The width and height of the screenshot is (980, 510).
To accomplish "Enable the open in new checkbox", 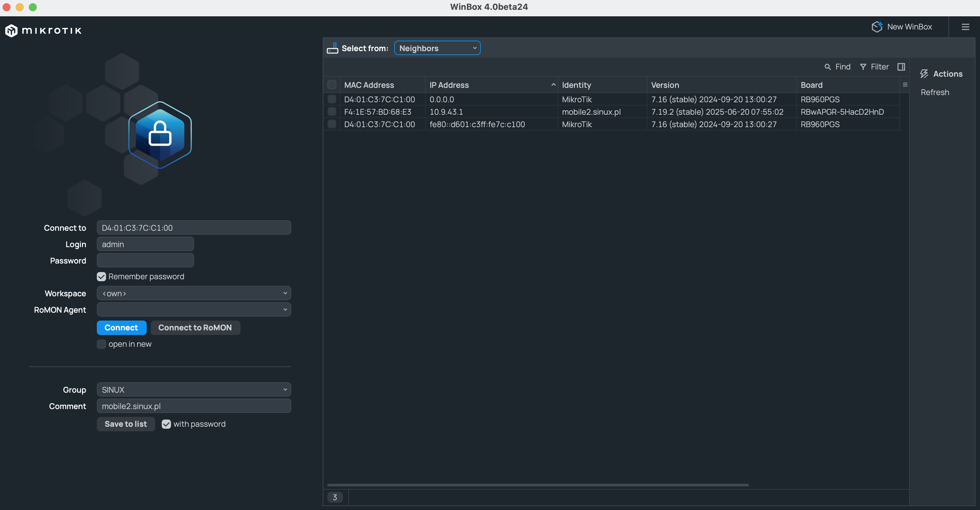I will [x=101, y=344].
